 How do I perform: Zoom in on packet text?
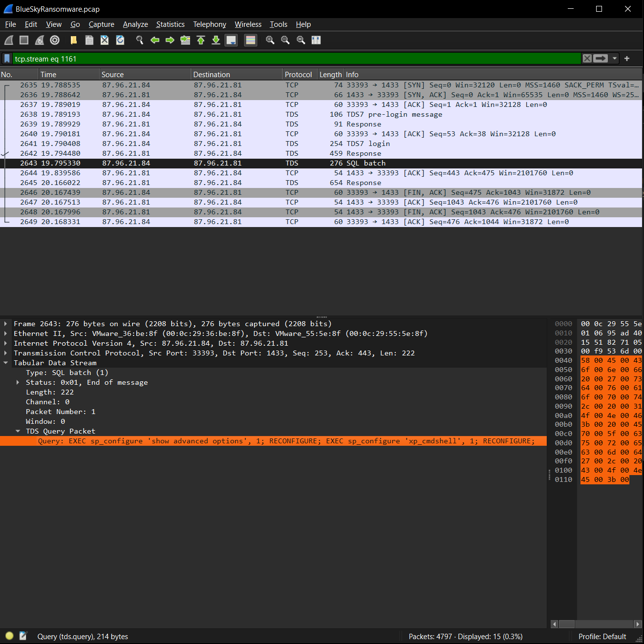(270, 40)
